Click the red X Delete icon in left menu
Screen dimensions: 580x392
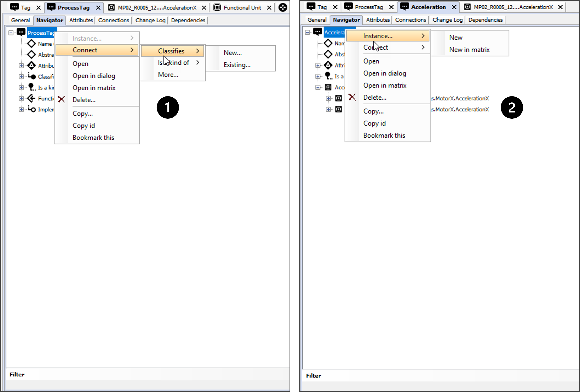coord(61,100)
